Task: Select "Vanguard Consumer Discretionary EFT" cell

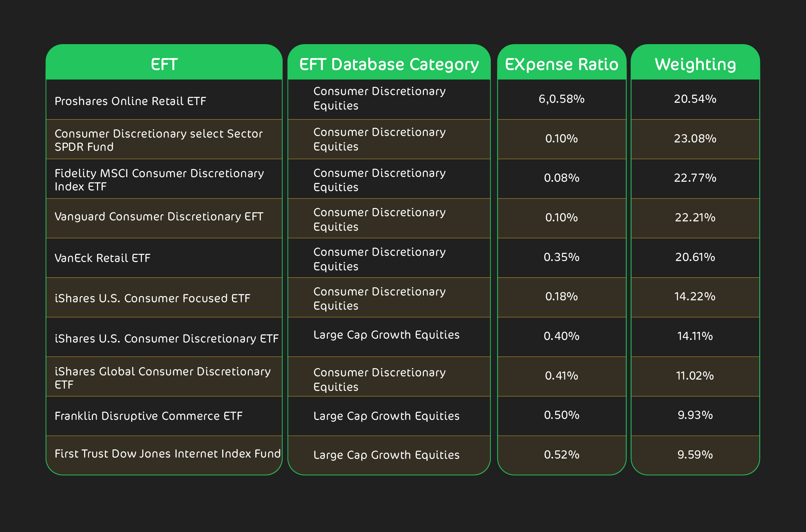Action: click(x=159, y=217)
